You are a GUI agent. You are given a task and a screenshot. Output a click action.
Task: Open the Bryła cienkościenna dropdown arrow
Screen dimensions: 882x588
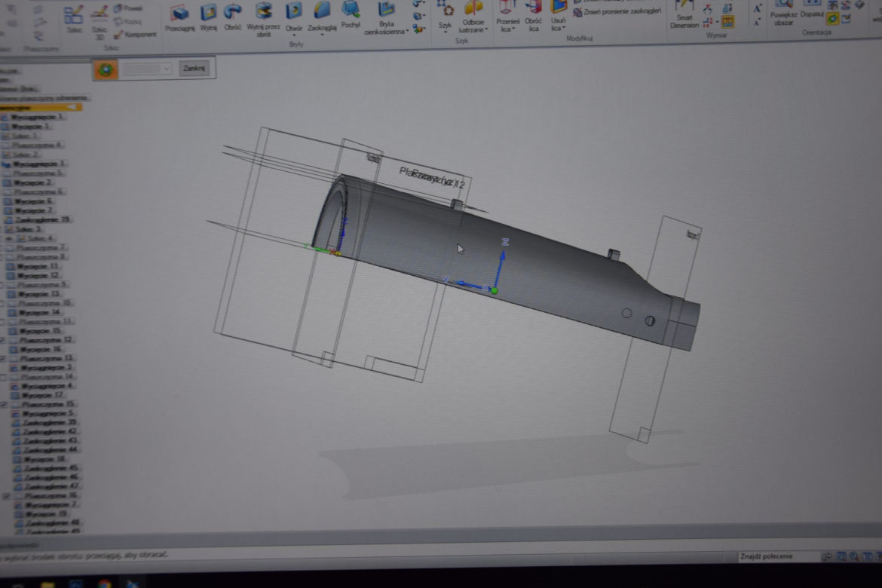click(407, 32)
